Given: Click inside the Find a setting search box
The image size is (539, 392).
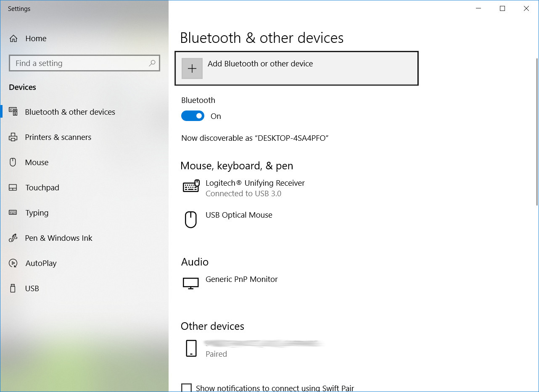Looking at the screenshot, I should (76, 63).
